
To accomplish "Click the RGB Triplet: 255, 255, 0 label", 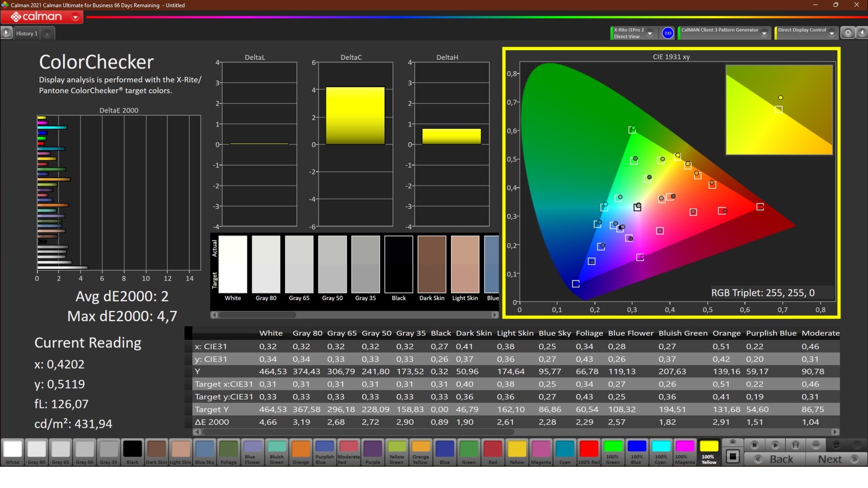I will 763,293.
